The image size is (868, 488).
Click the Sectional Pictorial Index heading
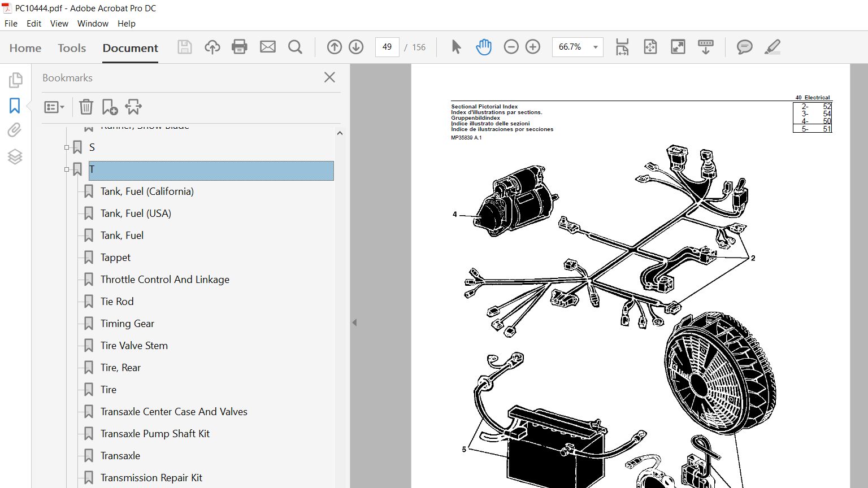click(x=484, y=106)
